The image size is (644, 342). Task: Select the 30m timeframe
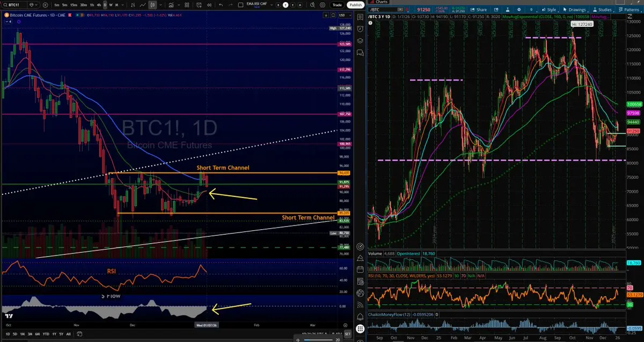click(83, 5)
